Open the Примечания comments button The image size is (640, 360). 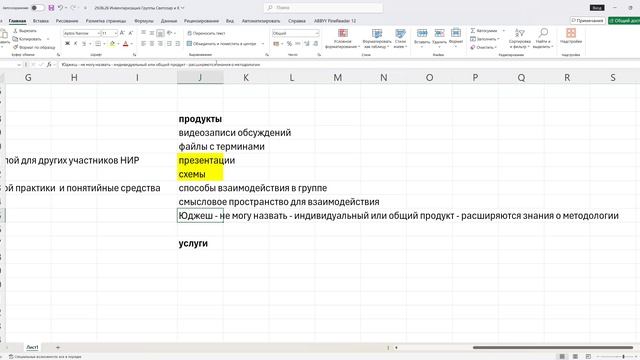[x=588, y=20]
